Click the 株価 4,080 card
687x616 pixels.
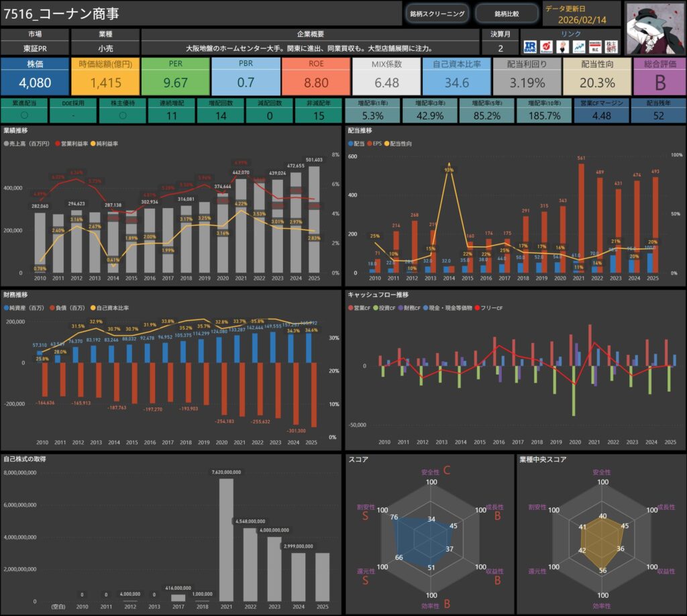[x=35, y=76]
